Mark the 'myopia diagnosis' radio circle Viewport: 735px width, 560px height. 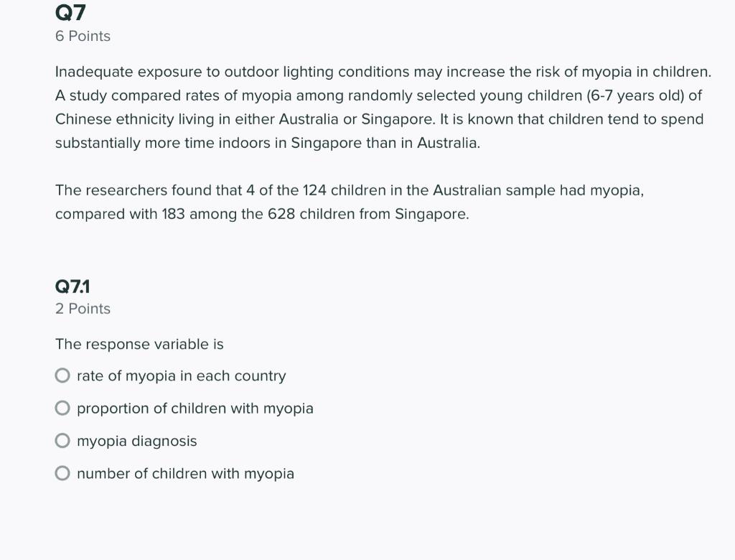(62, 441)
